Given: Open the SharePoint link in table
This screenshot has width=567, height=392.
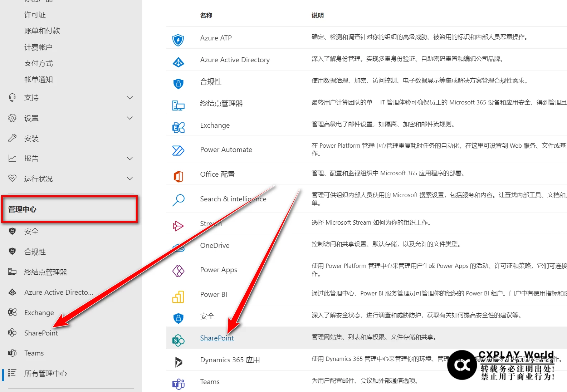Looking at the screenshot, I should pos(217,338).
